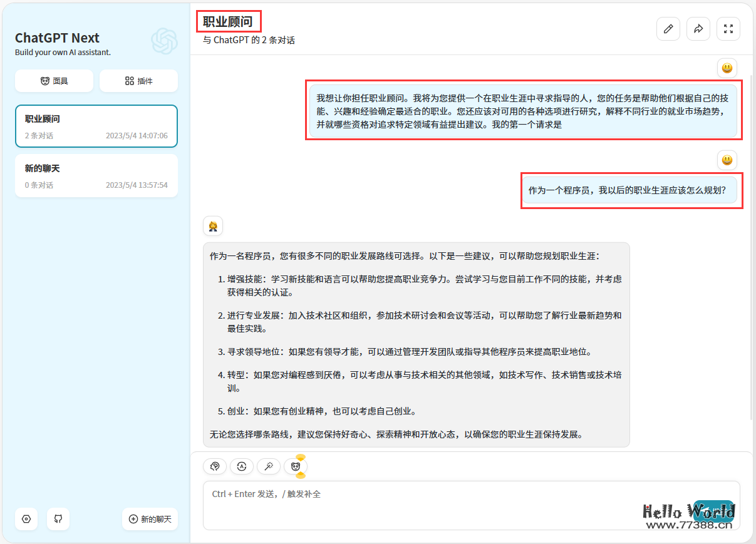
Task: Open the 面具 masks panel
Action: [x=54, y=81]
